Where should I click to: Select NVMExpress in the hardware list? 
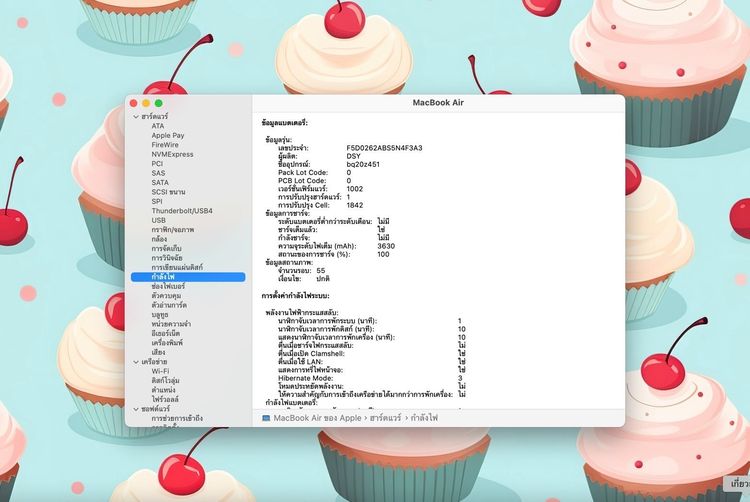(x=172, y=154)
